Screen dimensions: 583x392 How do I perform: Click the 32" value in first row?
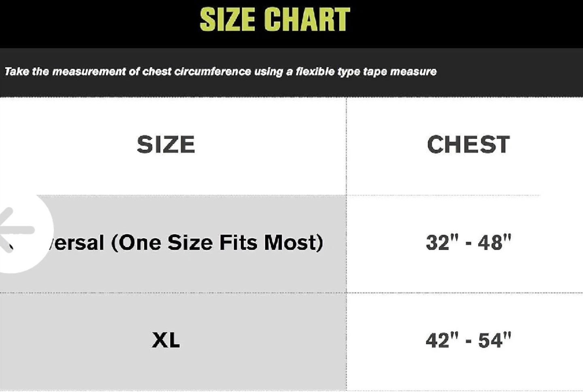442,243
